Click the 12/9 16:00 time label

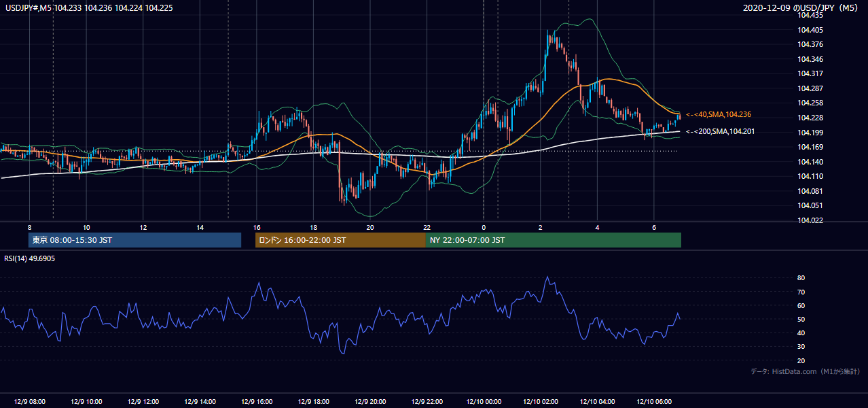click(x=256, y=401)
